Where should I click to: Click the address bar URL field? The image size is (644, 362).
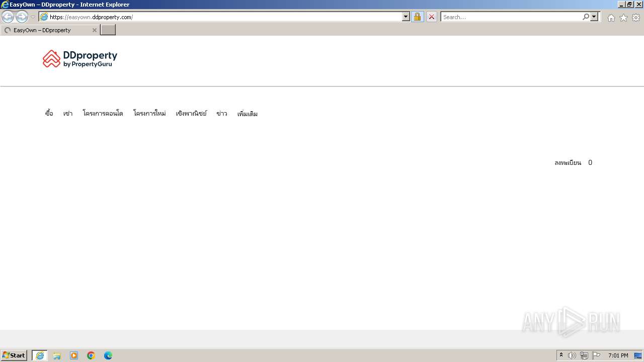[x=220, y=17]
